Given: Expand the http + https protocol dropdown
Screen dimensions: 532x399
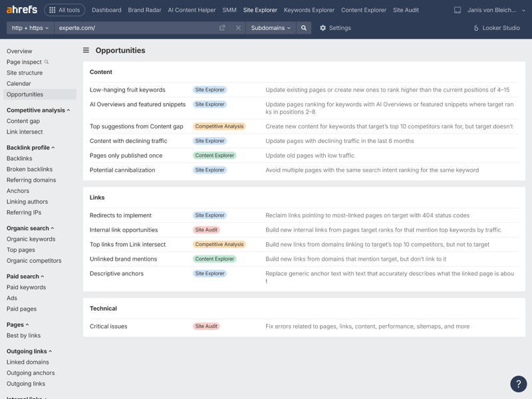Looking at the screenshot, I should pyautogui.click(x=30, y=28).
